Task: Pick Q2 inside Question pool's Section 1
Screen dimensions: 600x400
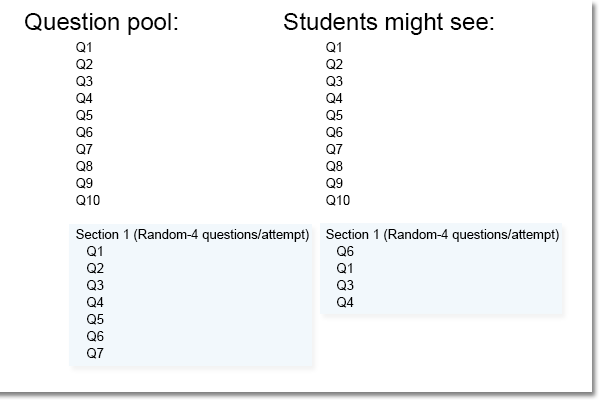Action: coord(95,268)
